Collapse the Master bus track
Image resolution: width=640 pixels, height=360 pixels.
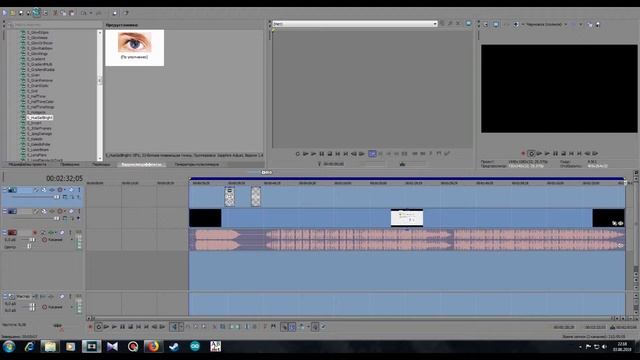click(x=4, y=296)
